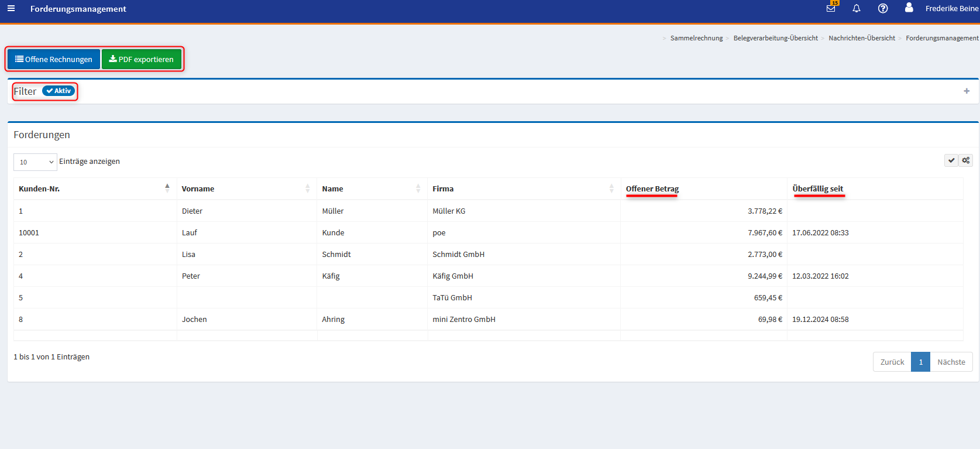Toggle the Aktiv filter badge
Screen dimensions: 980x449
(x=59, y=91)
